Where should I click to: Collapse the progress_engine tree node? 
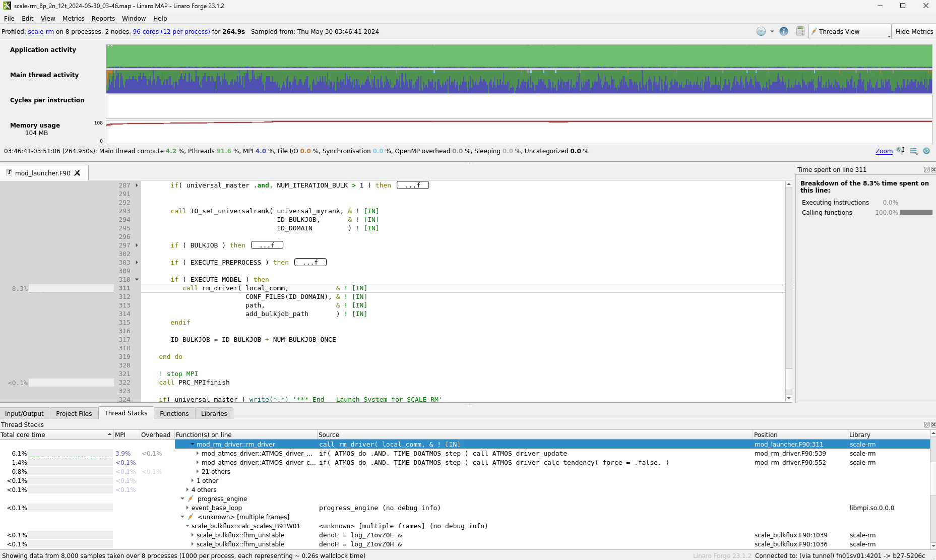pyautogui.click(x=182, y=499)
